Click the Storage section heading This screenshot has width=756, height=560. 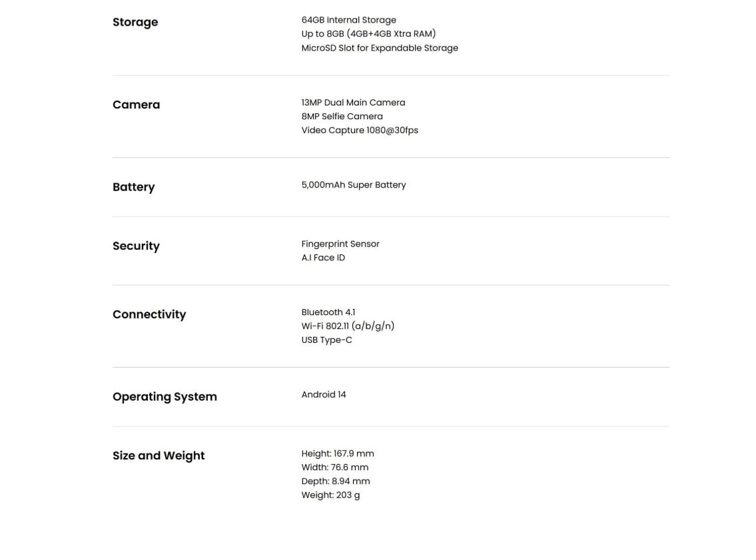tap(135, 22)
